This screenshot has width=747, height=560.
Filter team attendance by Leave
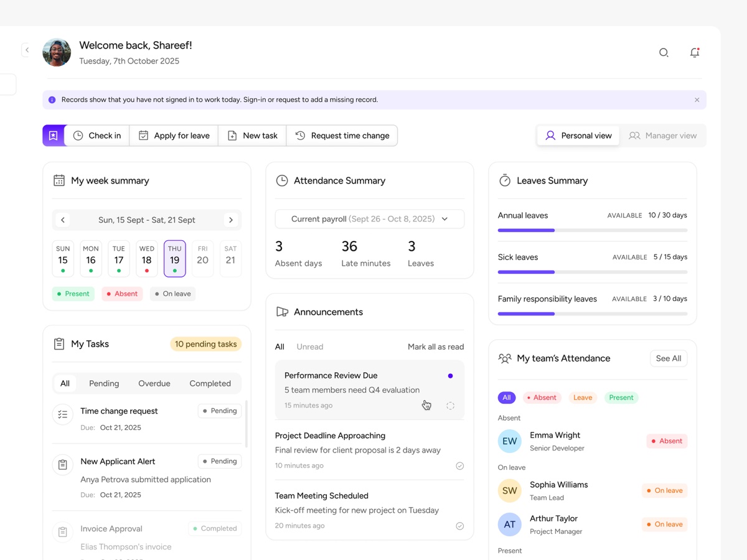coord(583,398)
